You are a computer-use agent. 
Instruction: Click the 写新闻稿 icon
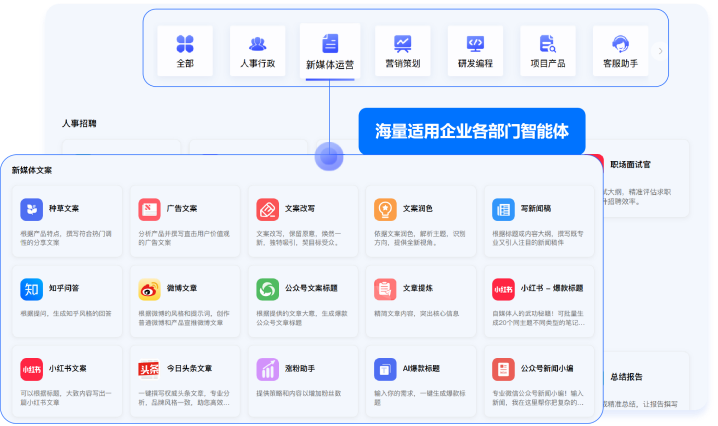coord(504,209)
